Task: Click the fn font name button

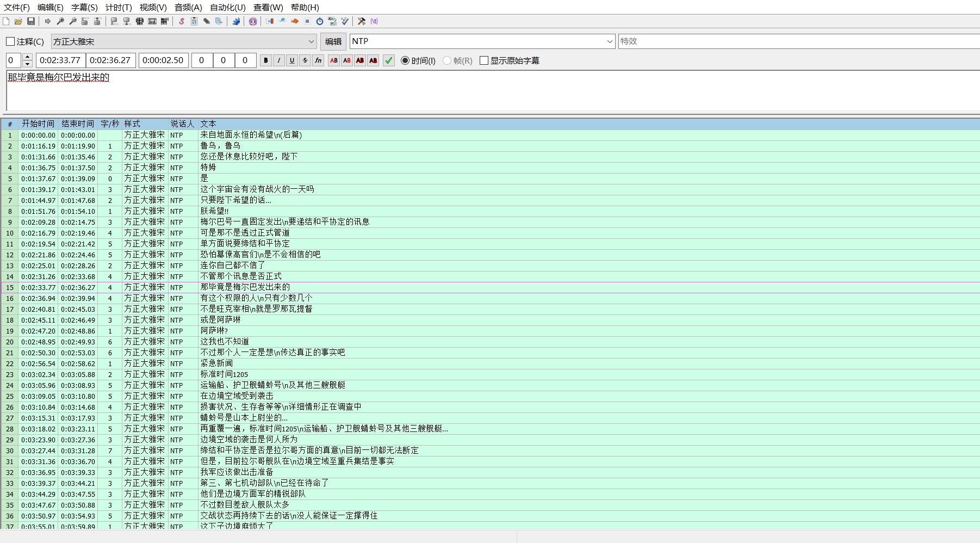Action: (319, 60)
